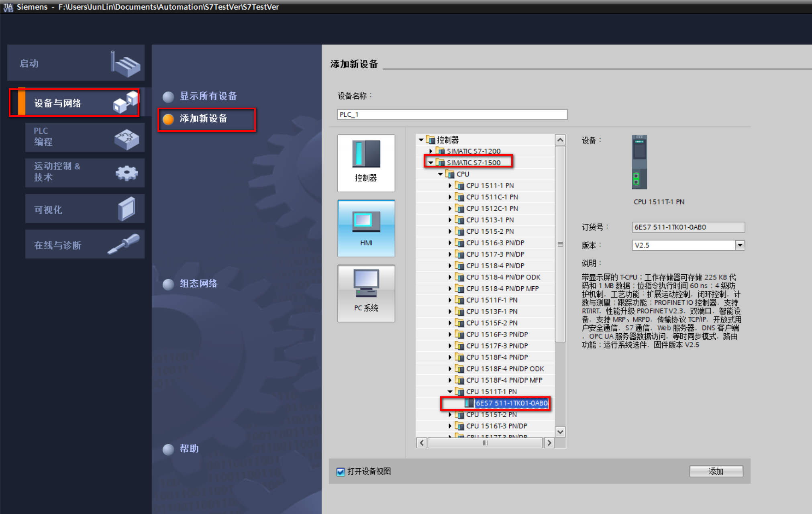Expand CPU 1516-3 PN/DP node
The image size is (812, 514).
(450, 243)
